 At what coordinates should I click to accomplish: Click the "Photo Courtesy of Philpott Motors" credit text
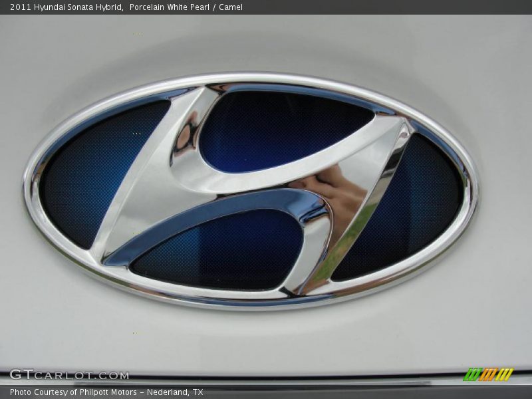pos(73,392)
